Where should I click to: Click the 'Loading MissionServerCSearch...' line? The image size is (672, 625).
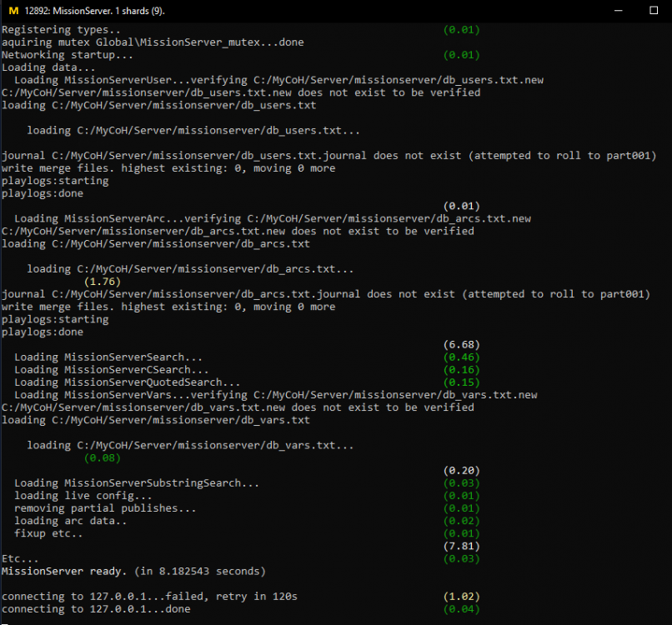pyautogui.click(x=112, y=369)
